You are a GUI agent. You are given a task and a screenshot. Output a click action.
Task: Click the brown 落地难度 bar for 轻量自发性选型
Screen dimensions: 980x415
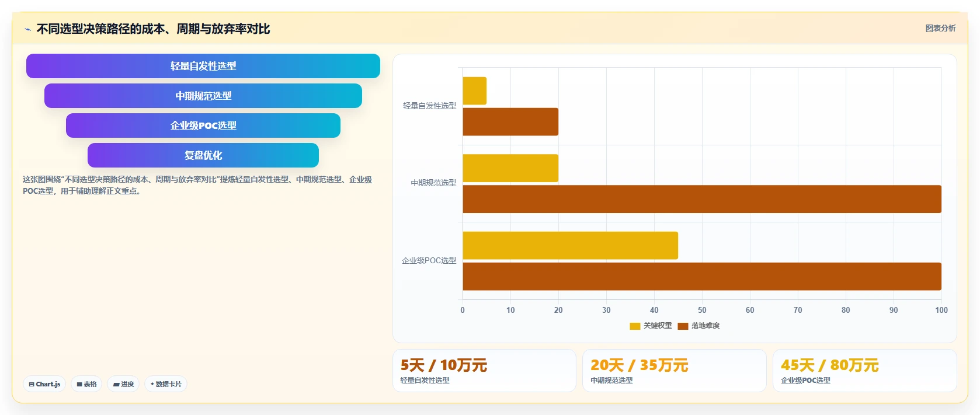click(x=510, y=122)
